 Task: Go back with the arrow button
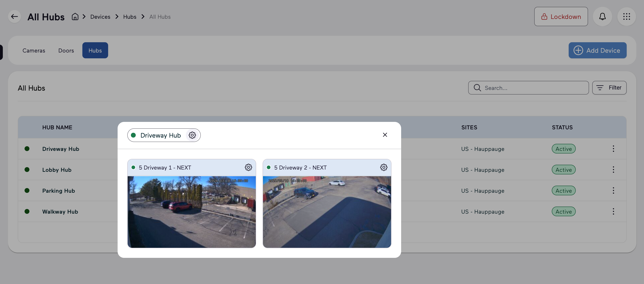tap(14, 17)
